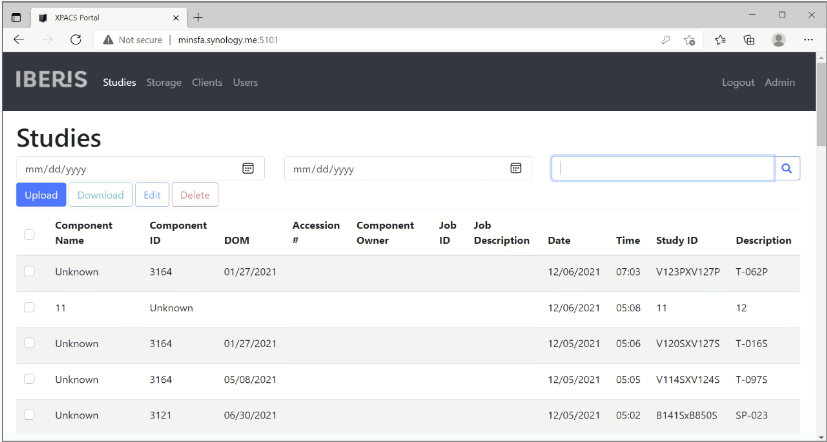Open the Storage nav item
This screenshot has width=827, height=442.
[164, 82]
